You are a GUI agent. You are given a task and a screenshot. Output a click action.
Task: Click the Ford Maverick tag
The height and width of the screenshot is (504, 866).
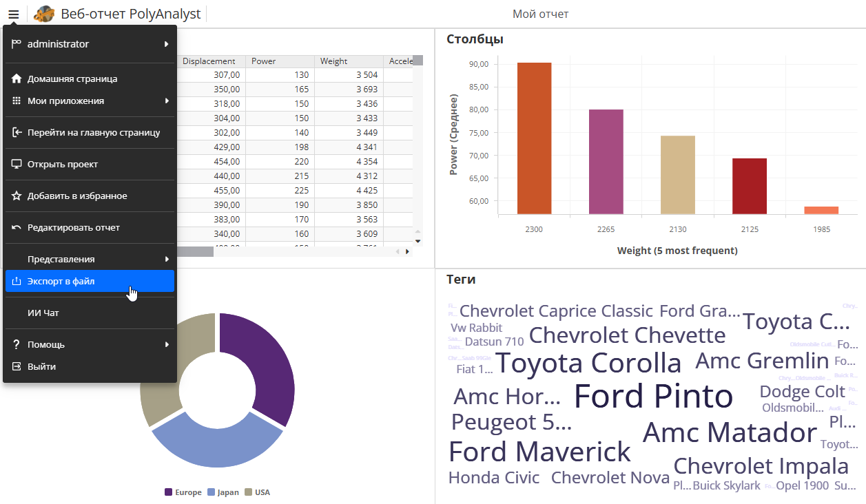(x=539, y=452)
